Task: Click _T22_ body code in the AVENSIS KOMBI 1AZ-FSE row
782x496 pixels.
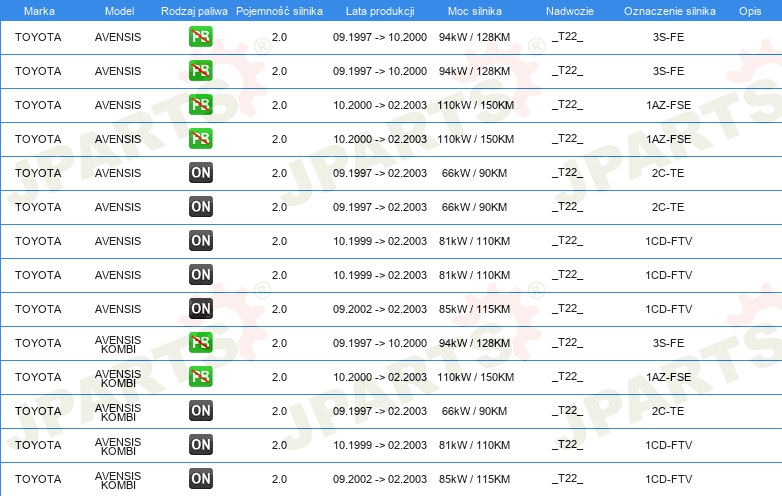Action: tap(568, 377)
